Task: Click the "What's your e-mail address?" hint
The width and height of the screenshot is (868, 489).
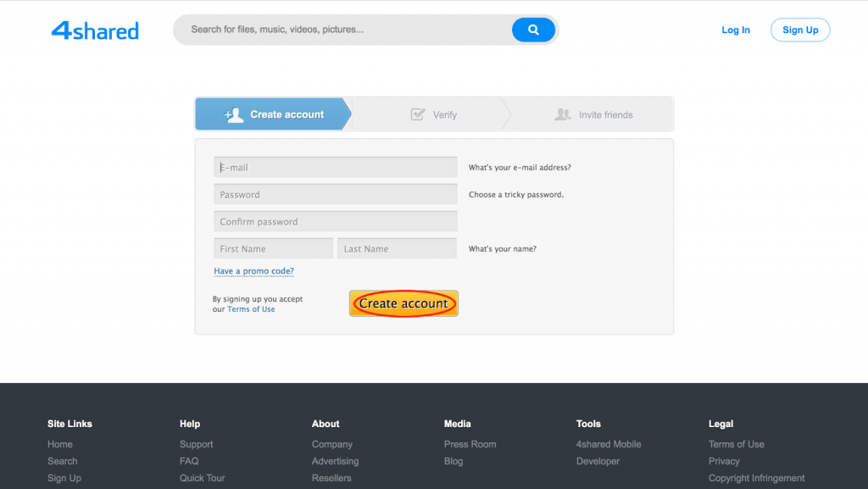Action: (520, 167)
